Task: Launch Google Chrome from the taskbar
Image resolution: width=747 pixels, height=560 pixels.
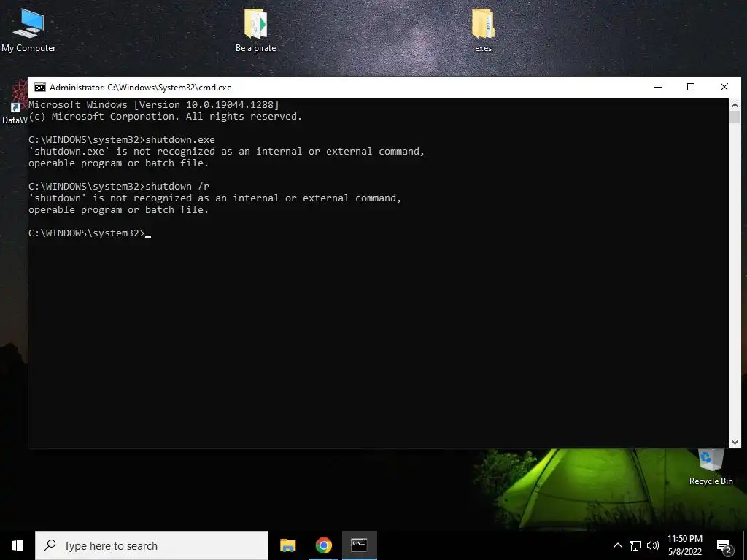Action: pos(323,545)
